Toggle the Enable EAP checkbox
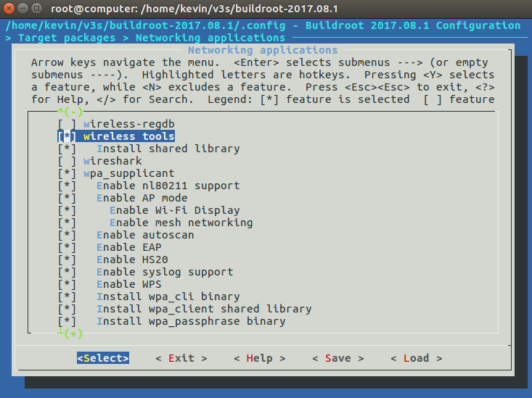Image resolution: width=532 pixels, height=398 pixels. coord(67,247)
